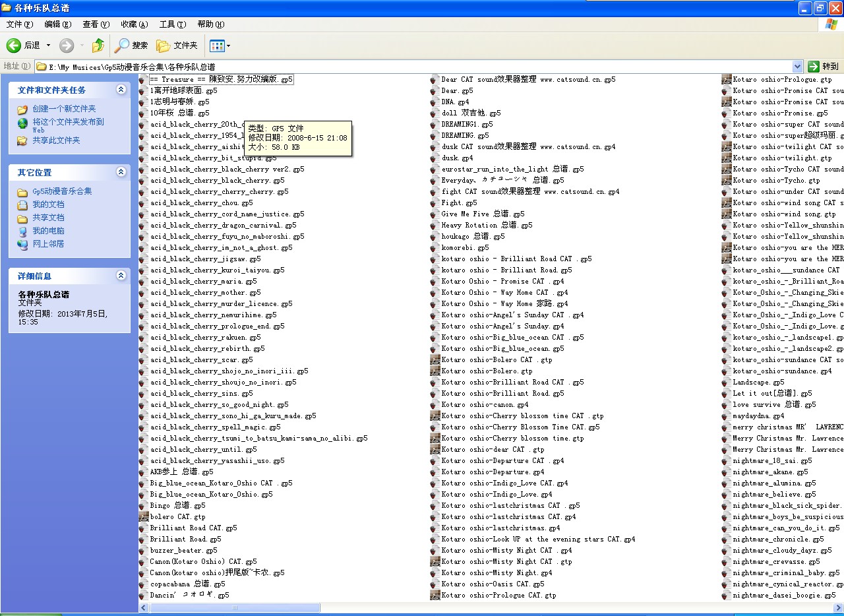Go up one folder level icon
The image size is (844, 616).
[x=98, y=46]
